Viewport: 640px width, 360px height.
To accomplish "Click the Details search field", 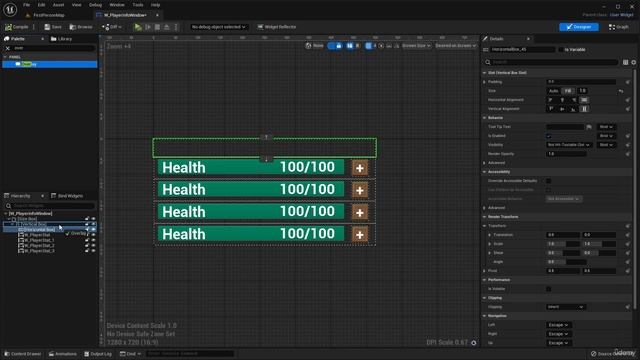I will click(x=551, y=62).
